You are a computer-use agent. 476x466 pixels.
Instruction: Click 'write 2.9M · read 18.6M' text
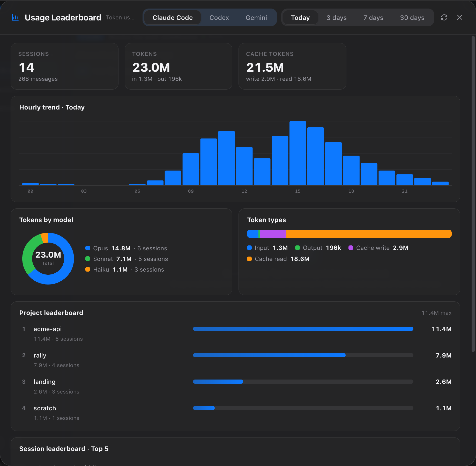click(279, 79)
